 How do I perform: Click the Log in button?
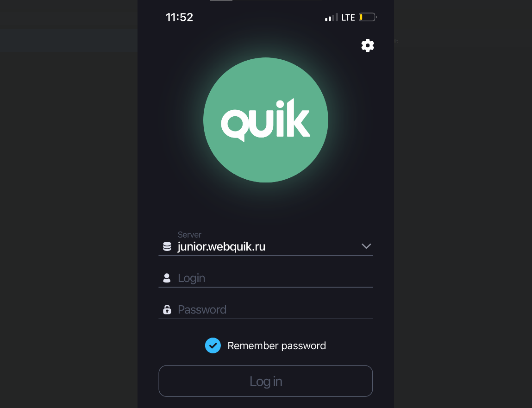[x=266, y=381]
